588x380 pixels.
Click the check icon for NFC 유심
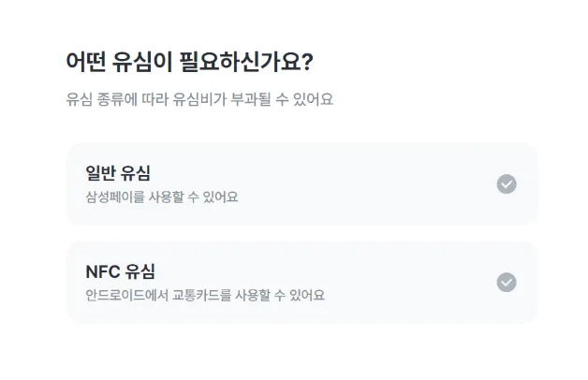507,282
